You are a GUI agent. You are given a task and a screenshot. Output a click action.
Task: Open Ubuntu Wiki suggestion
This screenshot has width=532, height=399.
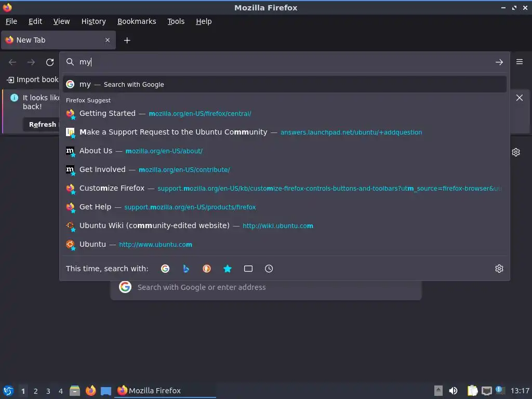coord(284,225)
